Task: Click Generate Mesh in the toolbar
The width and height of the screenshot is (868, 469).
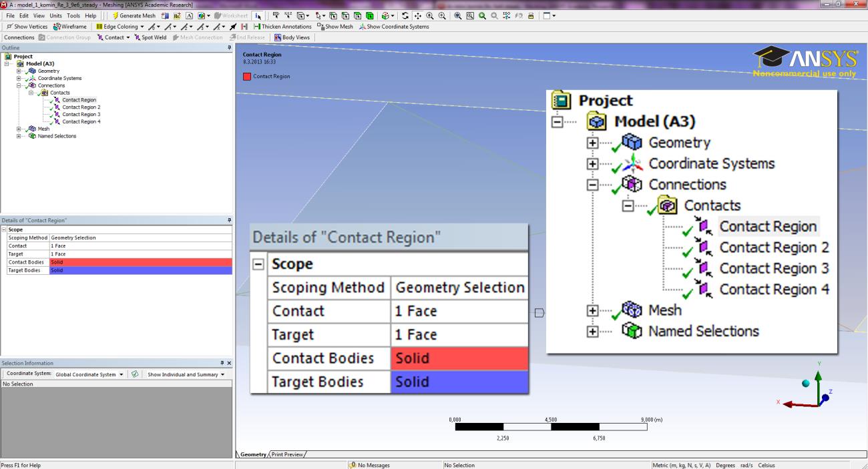Action: (x=134, y=15)
